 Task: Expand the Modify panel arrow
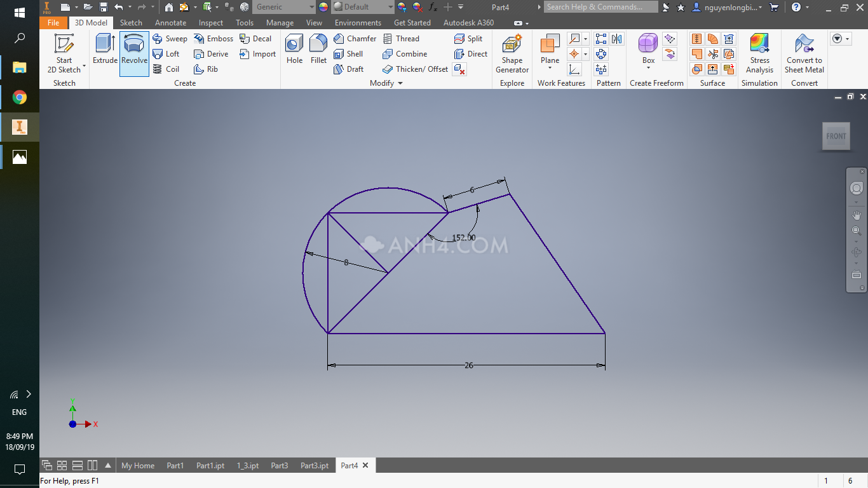pyautogui.click(x=400, y=83)
